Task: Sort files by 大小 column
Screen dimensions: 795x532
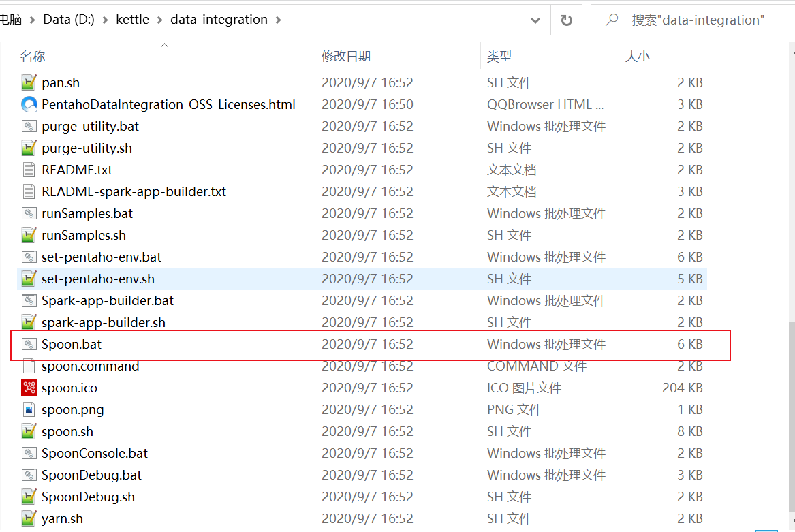Action: (x=638, y=56)
